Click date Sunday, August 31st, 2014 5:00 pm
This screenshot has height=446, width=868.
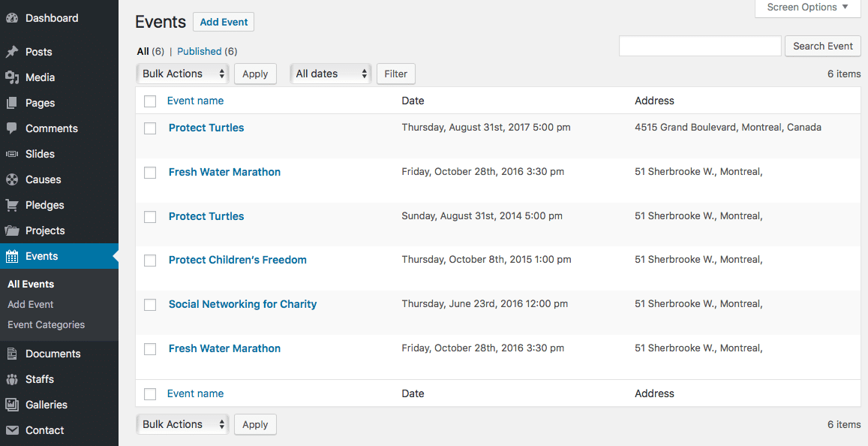tap(482, 216)
